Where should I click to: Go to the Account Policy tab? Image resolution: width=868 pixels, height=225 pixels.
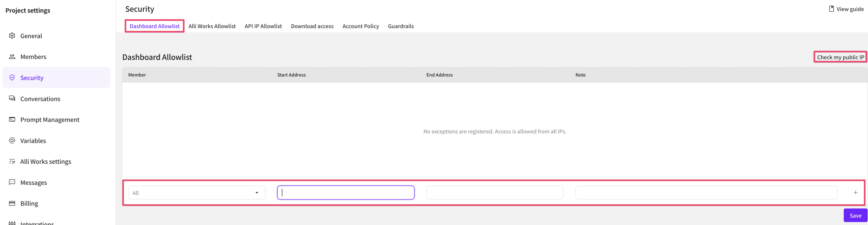[360, 26]
